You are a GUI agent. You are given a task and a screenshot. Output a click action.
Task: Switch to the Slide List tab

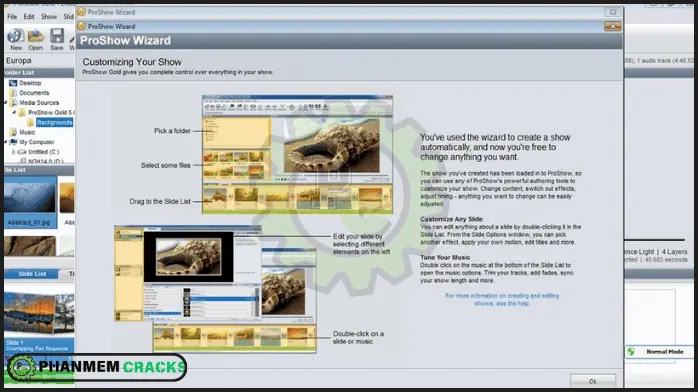pyautogui.click(x=32, y=274)
